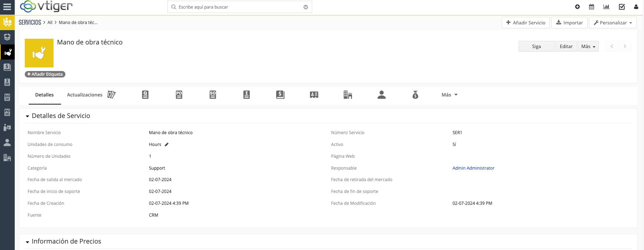Click pencil icon beside Hours value
The width and height of the screenshot is (644, 250).
coord(167,145)
